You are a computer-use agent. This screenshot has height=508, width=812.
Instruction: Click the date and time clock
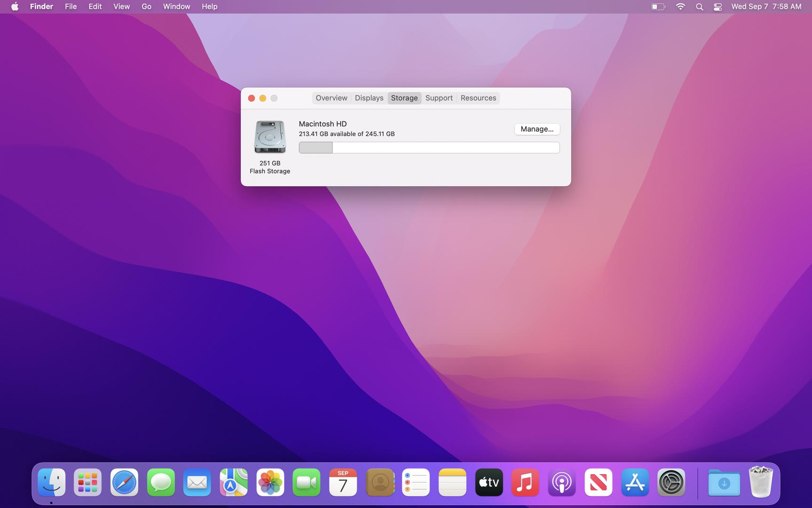766,7
